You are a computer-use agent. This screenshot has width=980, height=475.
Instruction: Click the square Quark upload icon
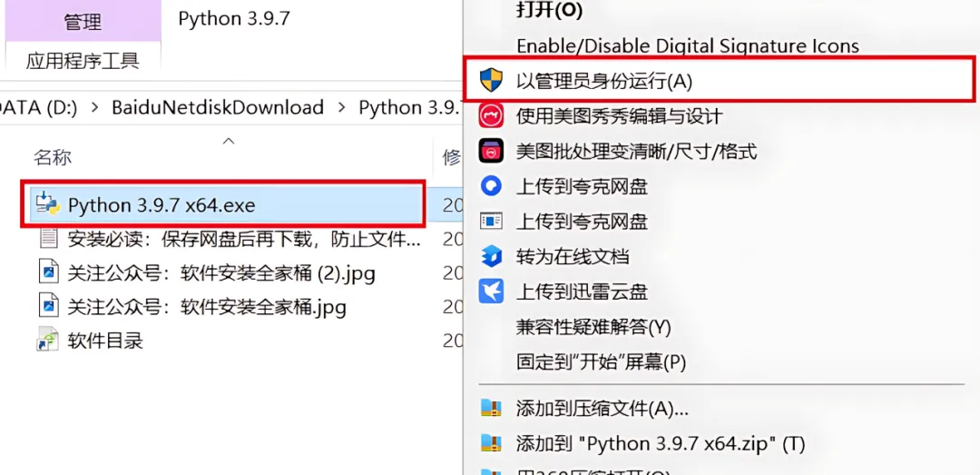(491, 221)
